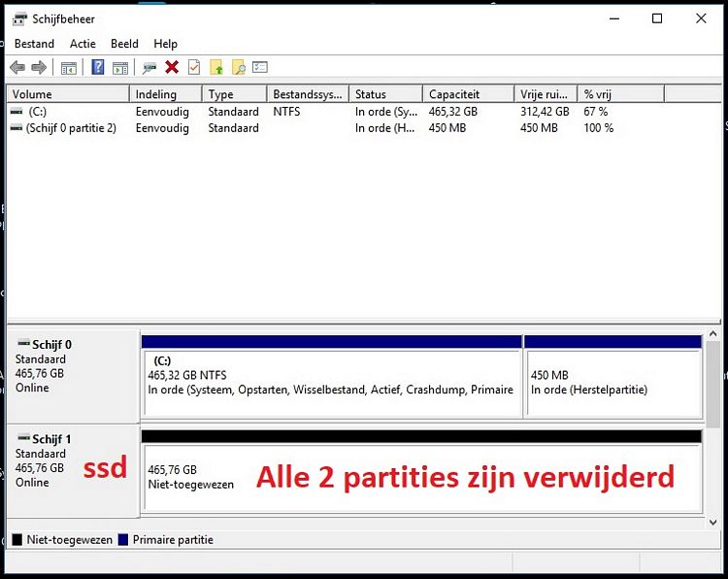728x579 pixels.
Task: Click the disk pane vertical scrollbar thumb
Action: click(x=713, y=385)
